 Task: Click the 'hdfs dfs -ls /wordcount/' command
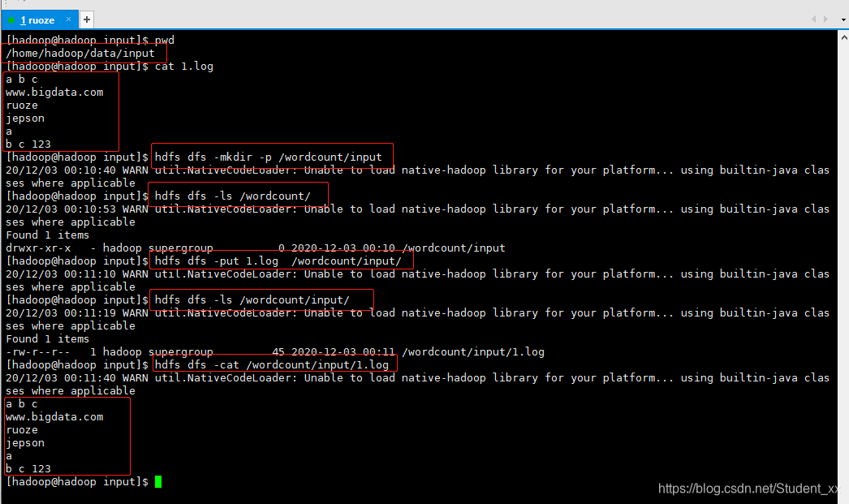click(x=233, y=196)
